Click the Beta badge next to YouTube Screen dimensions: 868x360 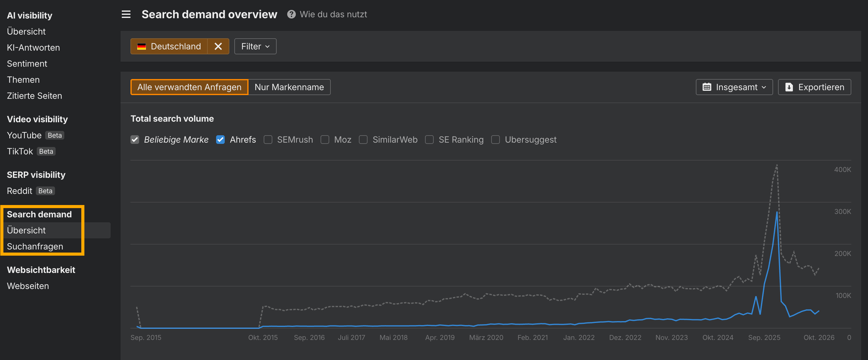tap(55, 135)
